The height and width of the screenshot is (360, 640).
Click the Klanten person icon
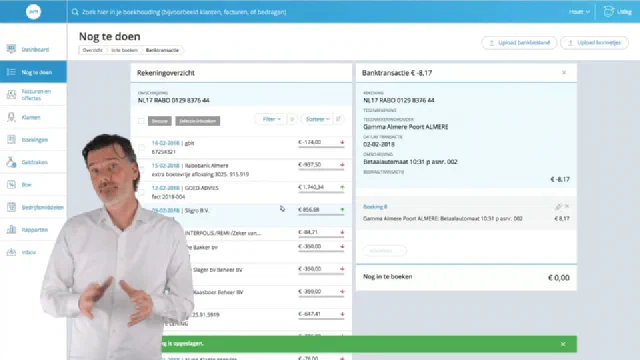11,117
